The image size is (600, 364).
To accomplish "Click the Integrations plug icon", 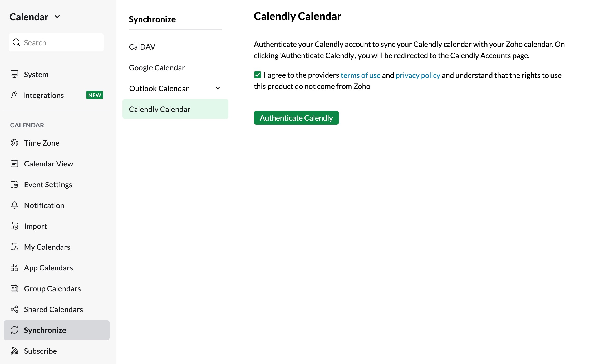I will [14, 95].
